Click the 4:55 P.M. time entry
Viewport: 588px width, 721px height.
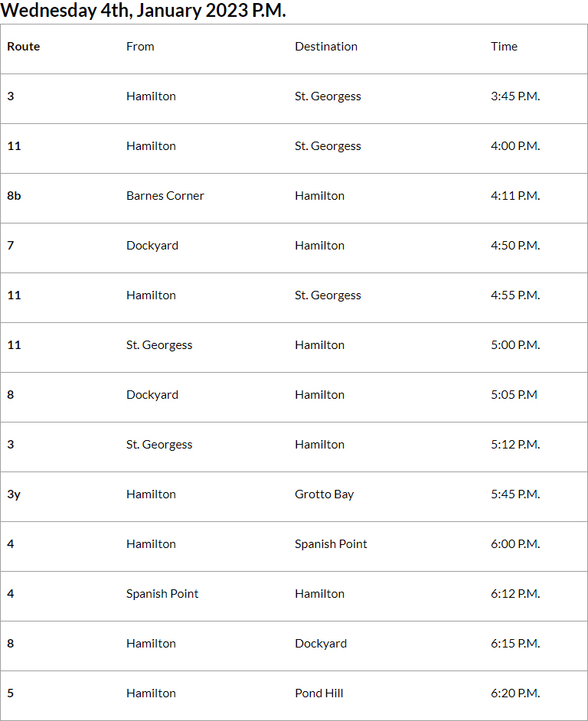pos(515,295)
